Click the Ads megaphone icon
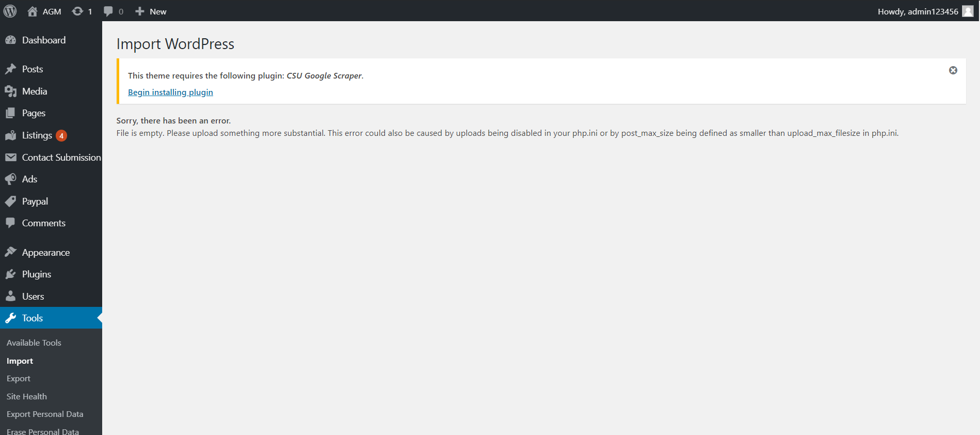980x435 pixels. coord(10,179)
